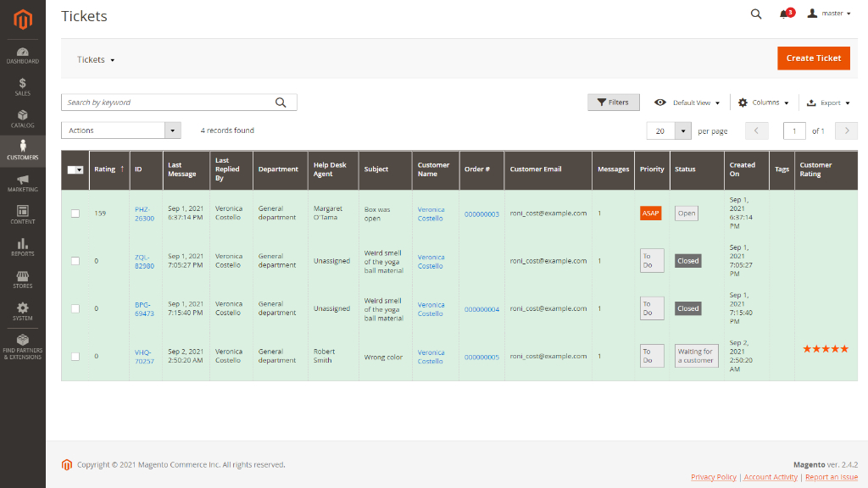The image size is (868, 488).
Task: Open order 000000004 link
Action: pos(481,309)
